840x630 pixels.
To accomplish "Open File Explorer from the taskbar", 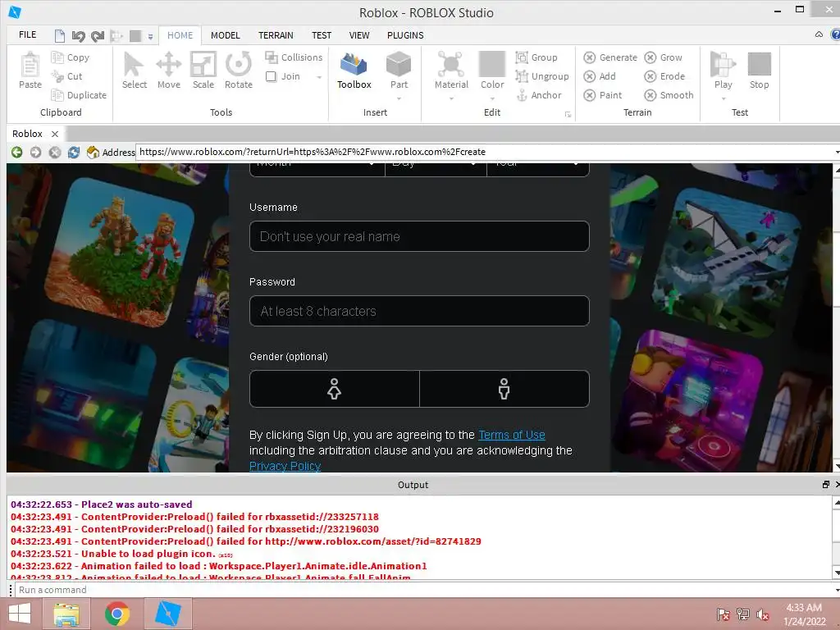I will tap(66, 614).
